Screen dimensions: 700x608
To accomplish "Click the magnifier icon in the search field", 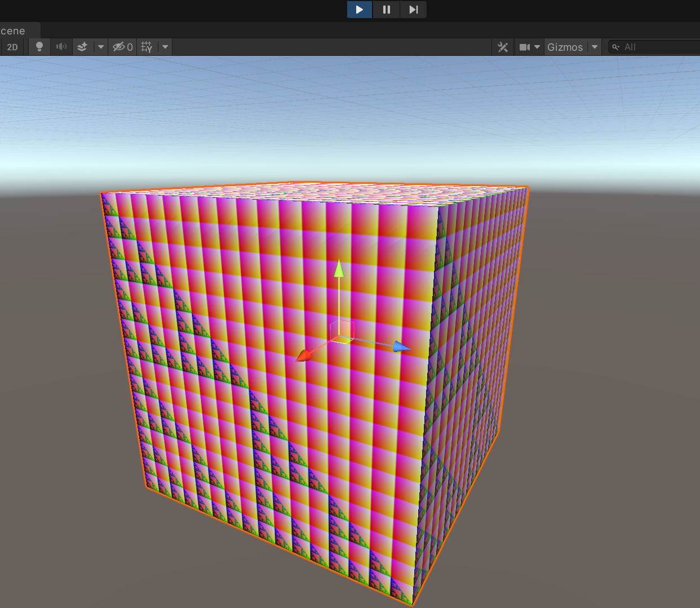I will point(615,47).
